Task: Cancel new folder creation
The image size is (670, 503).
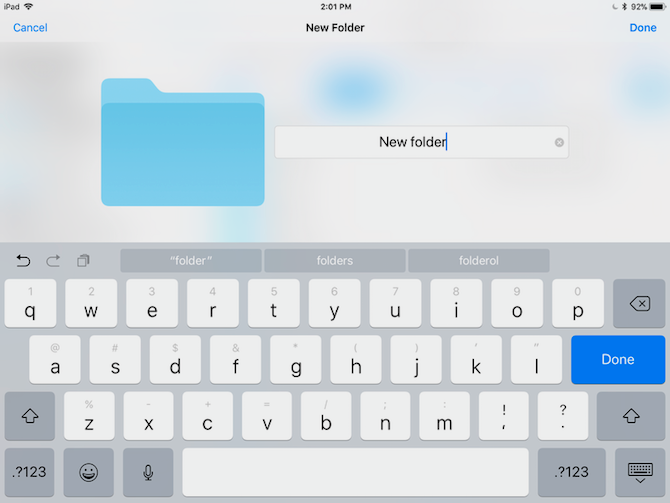Action: click(30, 28)
